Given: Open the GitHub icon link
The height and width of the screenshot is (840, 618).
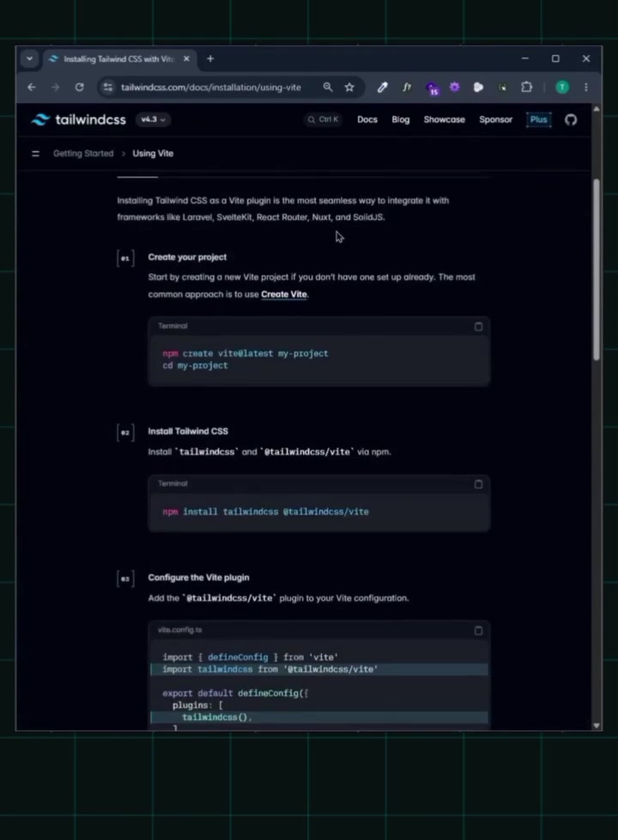Looking at the screenshot, I should [571, 119].
